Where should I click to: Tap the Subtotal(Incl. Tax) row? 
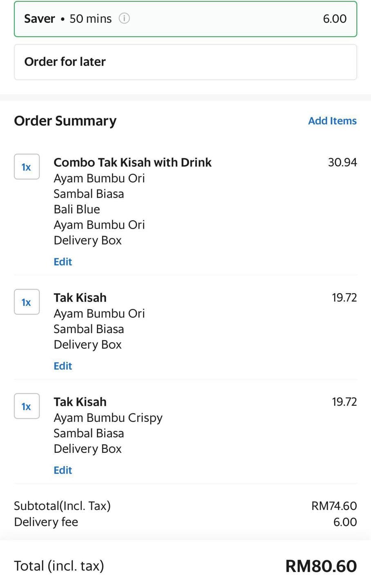coord(185,506)
